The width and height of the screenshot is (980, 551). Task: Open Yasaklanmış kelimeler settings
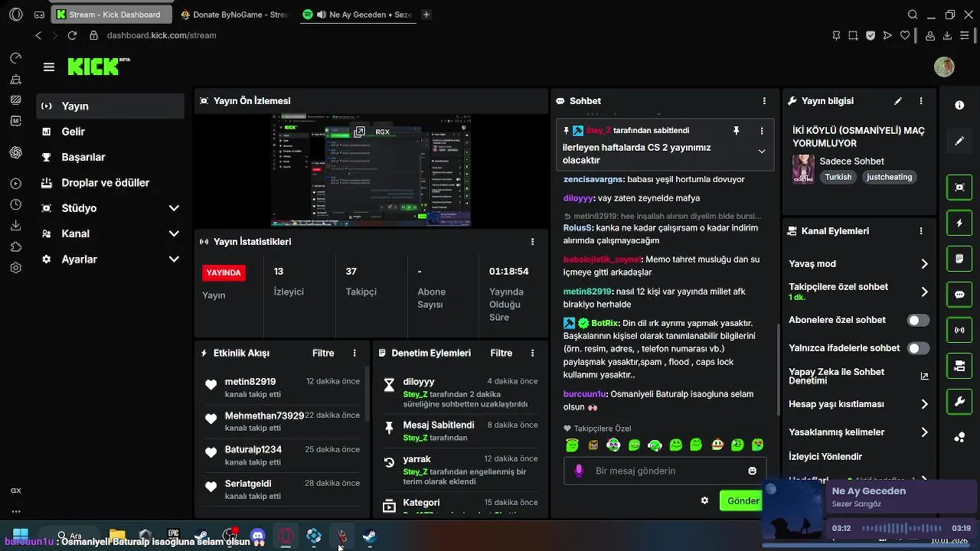858,432
